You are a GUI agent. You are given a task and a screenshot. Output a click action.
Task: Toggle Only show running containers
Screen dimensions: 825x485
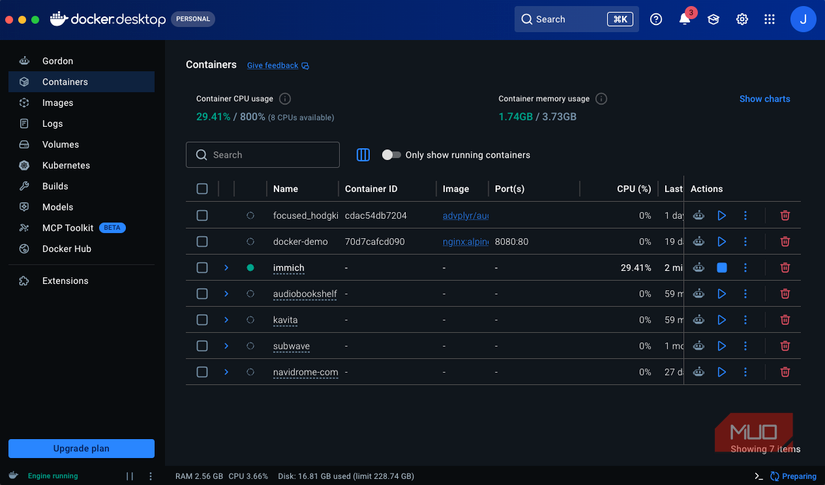coord(391,155)
